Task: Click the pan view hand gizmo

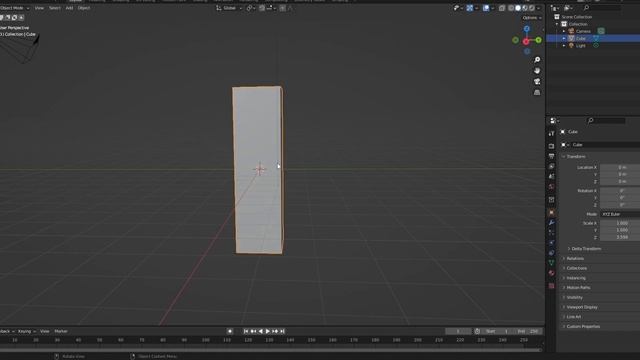Action: (x=537, y=71)
